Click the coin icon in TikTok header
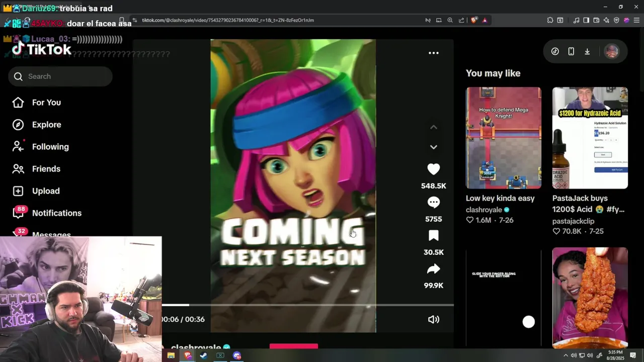This screenshot has width=644, height=362. pyautogui.click(x=555, y=51)
